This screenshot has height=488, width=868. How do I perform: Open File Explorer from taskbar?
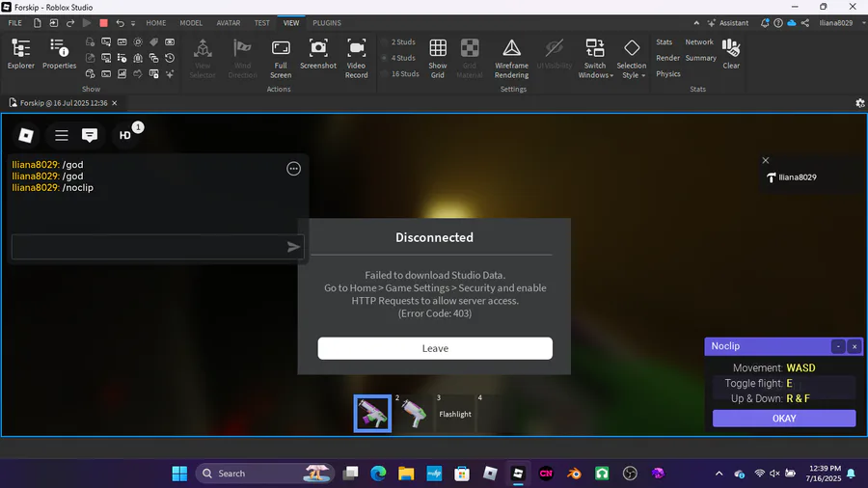[x=406, y=474]
